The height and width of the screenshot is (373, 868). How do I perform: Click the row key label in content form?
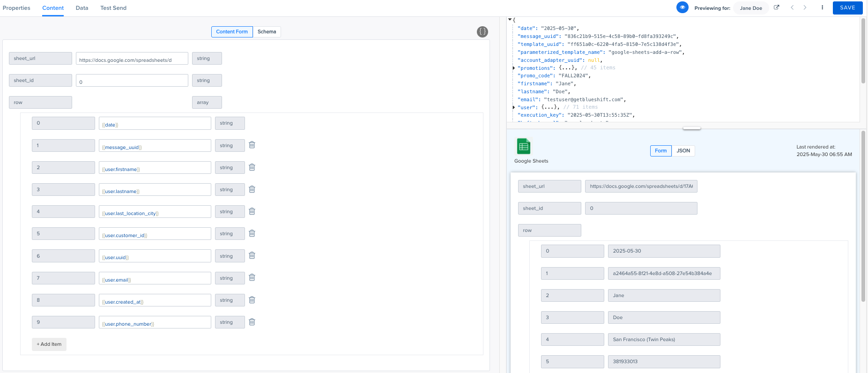click(40, 103)
